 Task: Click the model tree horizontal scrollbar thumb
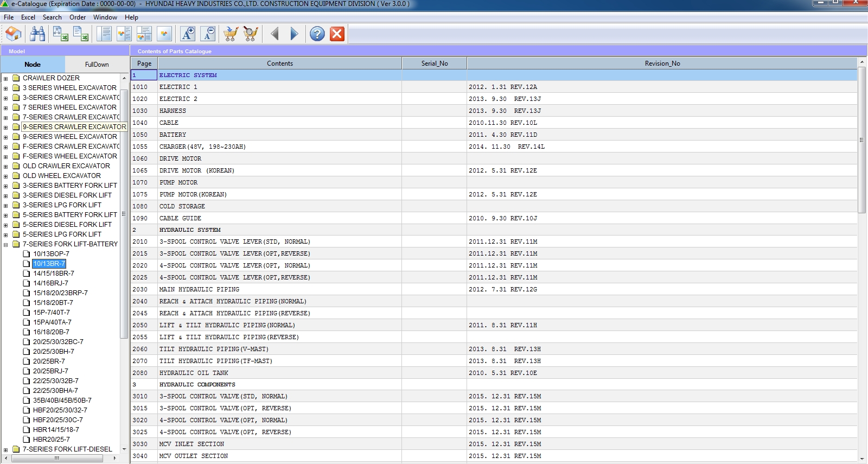point(56,458)
